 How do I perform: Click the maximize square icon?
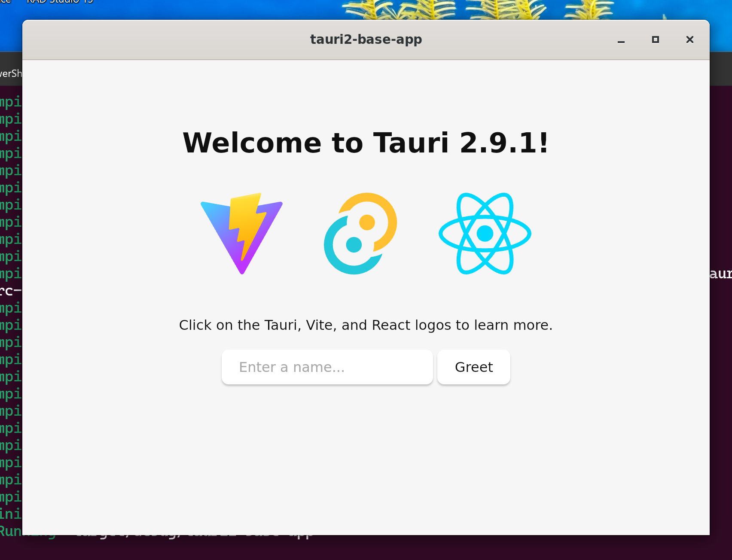(x=655, y=40)
